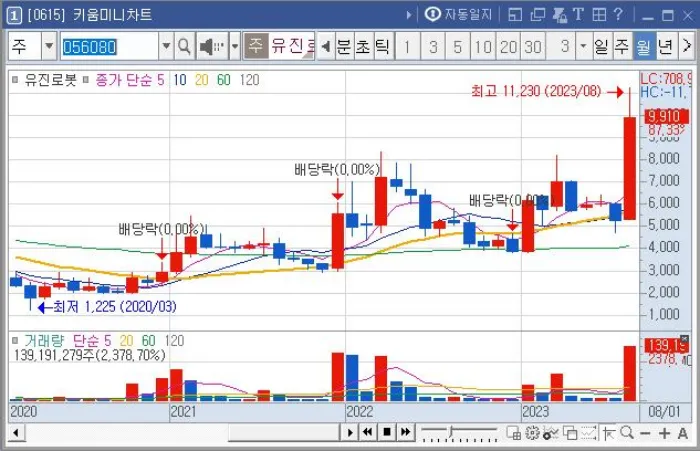Expand toolbar with right chevron arrow
The width and height of the screenshot is (700, 451).
[687, 46]
